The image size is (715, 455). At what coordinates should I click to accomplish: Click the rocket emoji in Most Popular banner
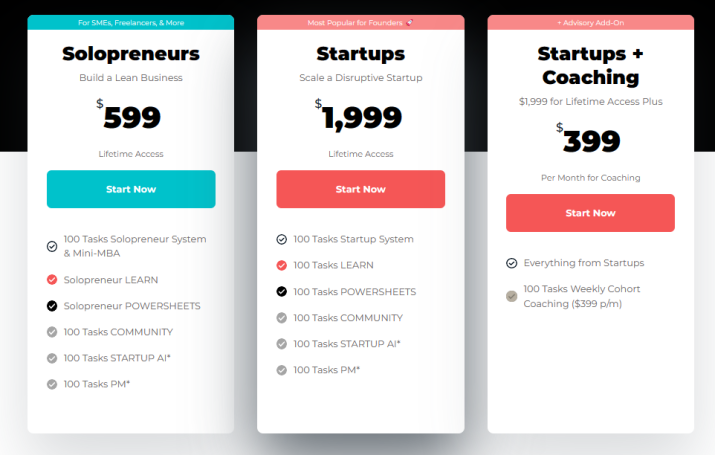409,22
